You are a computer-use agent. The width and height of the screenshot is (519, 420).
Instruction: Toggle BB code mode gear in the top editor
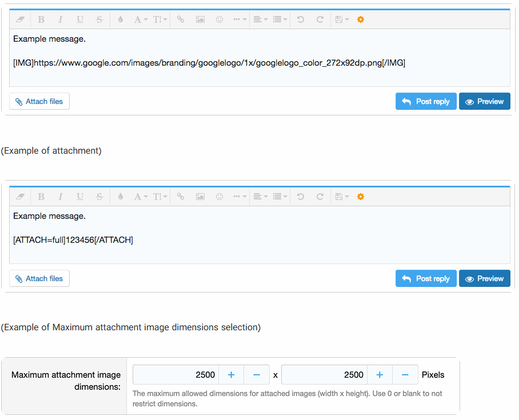(x=361, y=19)
